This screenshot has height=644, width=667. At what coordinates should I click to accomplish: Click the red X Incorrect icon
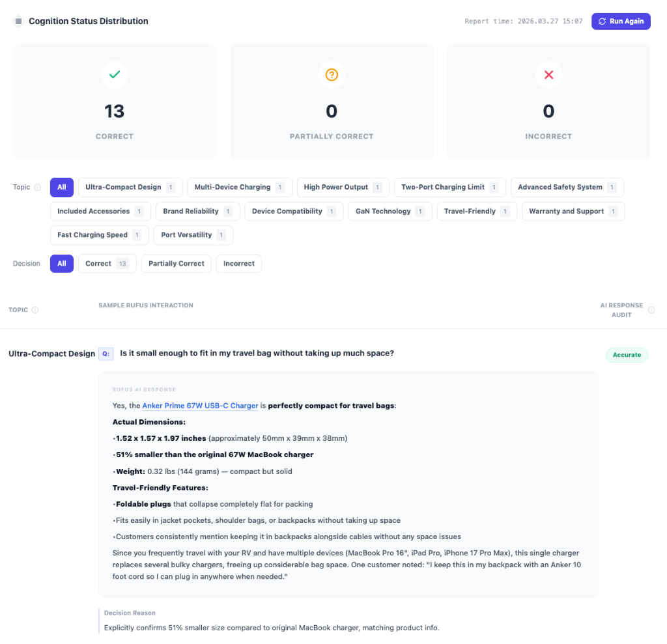(x=548, y=75)
